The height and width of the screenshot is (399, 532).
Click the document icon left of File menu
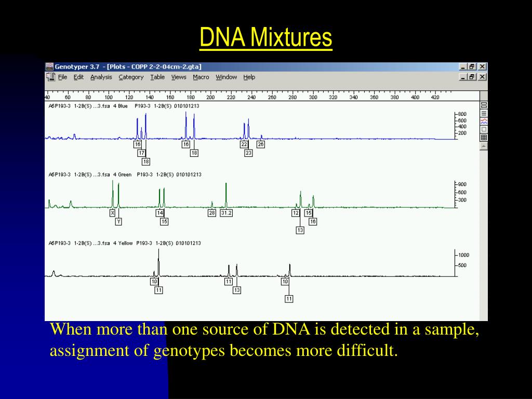coord(50,77)
